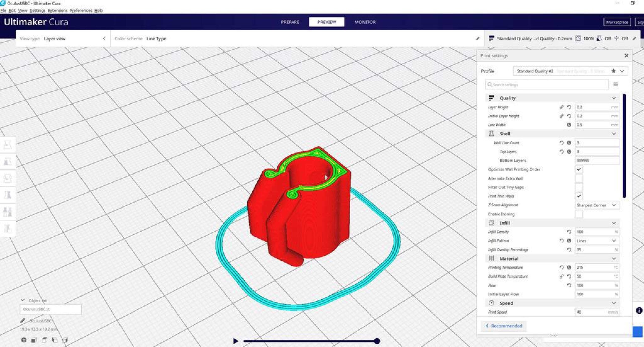Image resolution: width=644 pixels, height=347 pixels.
Task: Enable Filter Out Tiny Gaps checkbox
Action: (579, 187)
